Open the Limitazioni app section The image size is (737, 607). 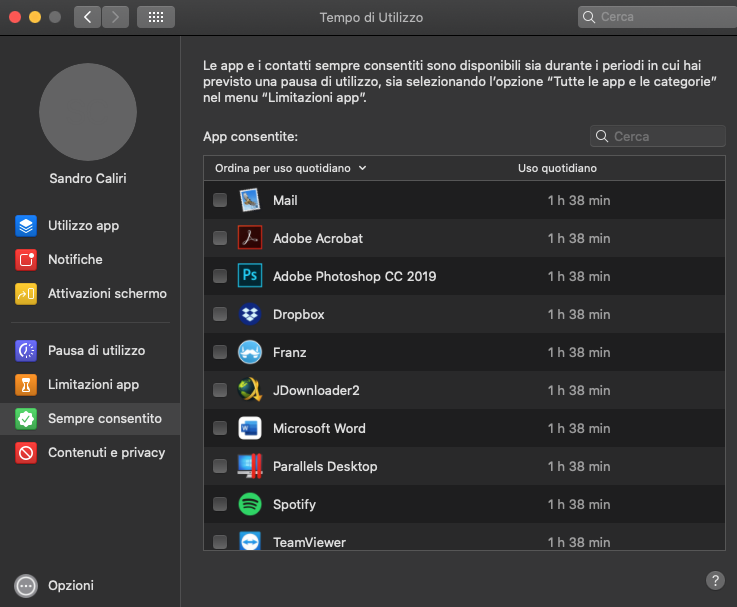pyautogui.click(x=90, y=385)
